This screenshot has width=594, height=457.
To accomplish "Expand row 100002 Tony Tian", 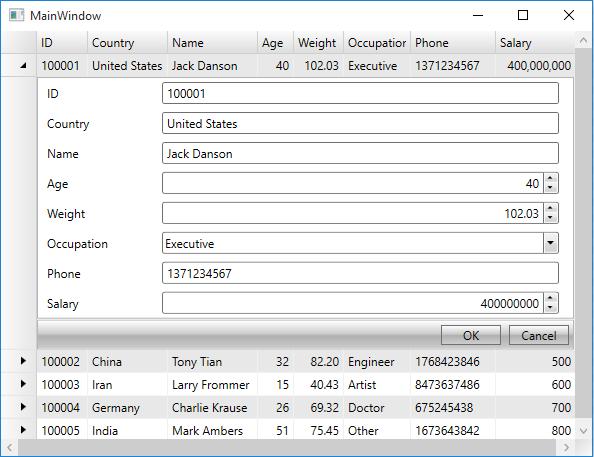I will tap(23, 361).
